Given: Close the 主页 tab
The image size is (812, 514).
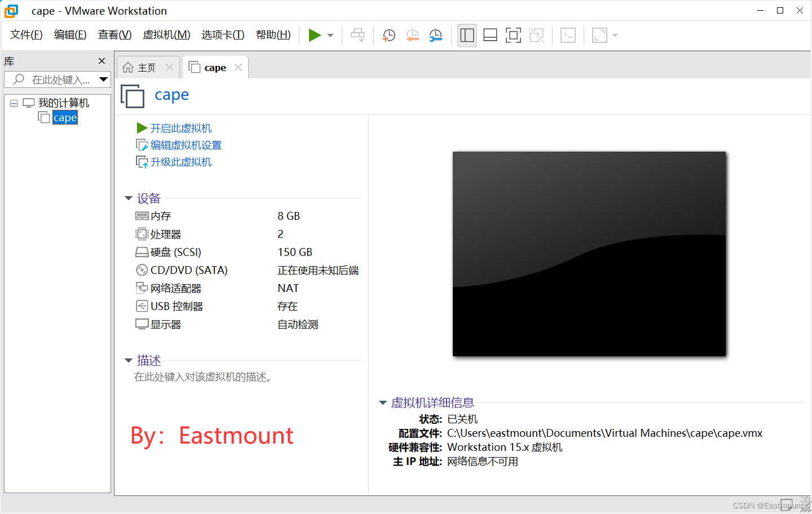Looking at the screenshot, I should 169,68.
